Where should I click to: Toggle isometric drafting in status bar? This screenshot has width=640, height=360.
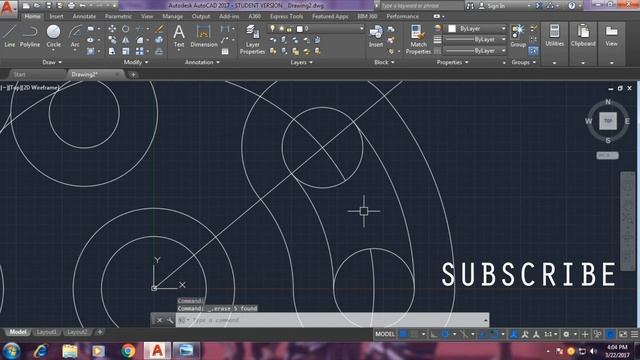tap(464, 334)
